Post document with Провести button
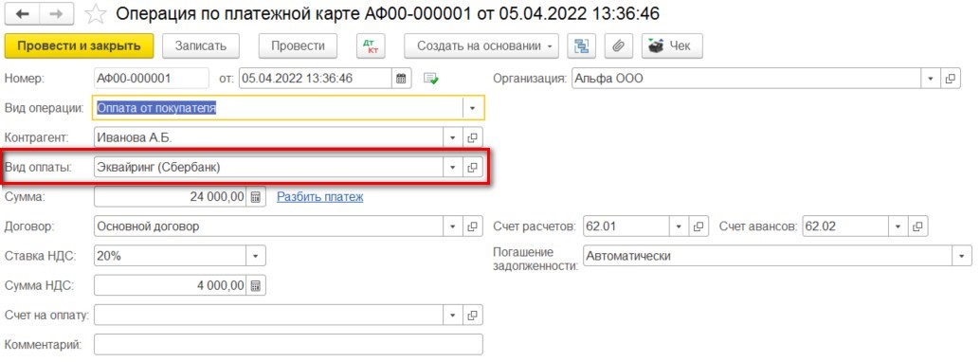This screenshot has height=362, width=980. [298, 45]
